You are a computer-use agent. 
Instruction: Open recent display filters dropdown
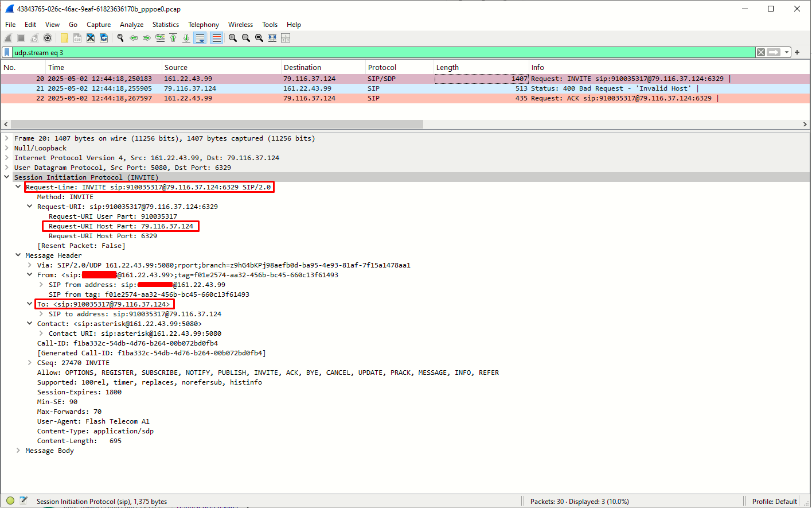[787, 52]
